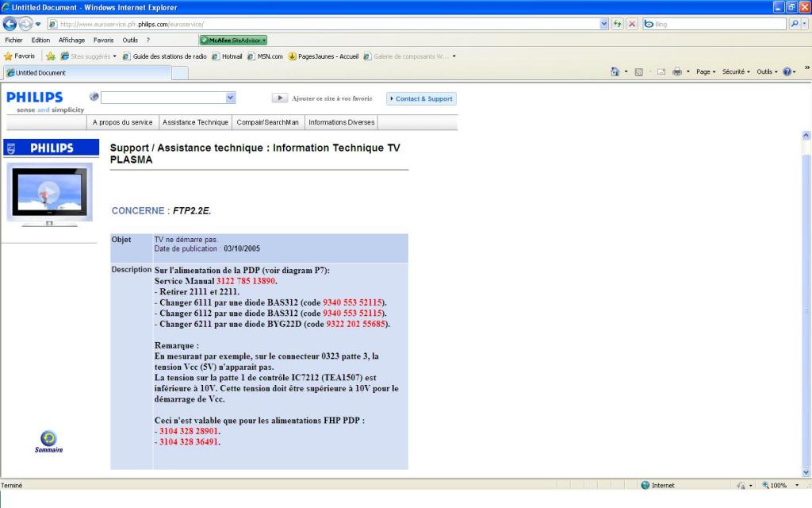812x508 pixels.
Task: Go back with the browser Back arrow
Action: coord(10,24)
